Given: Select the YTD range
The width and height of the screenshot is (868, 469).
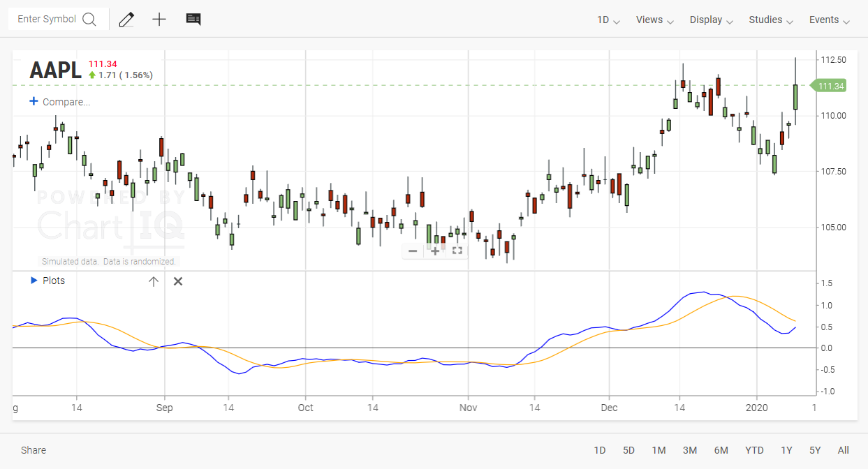Looking at the screenshot, I should 754,450.
